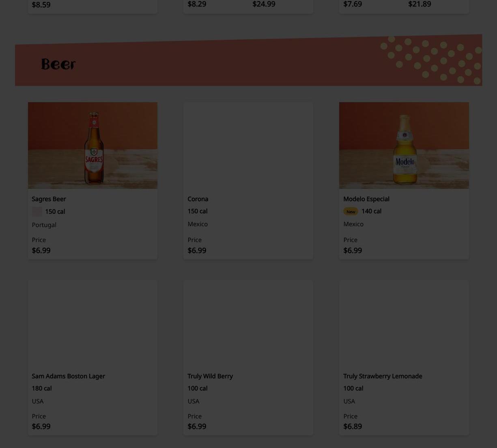Click 100 cal under Truly Wild Berry
The width and height of the screenshot is (497, 448).
pyautogui.click(x=197, y=388)
